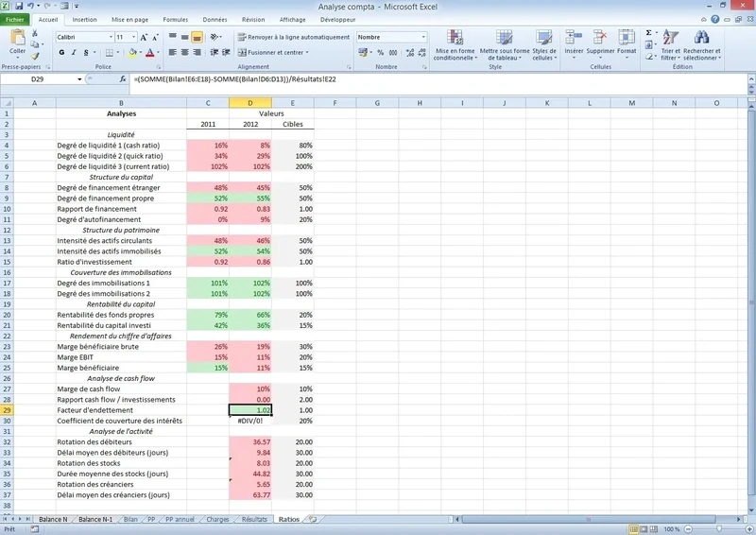Align text left icon

click(173, 52)
